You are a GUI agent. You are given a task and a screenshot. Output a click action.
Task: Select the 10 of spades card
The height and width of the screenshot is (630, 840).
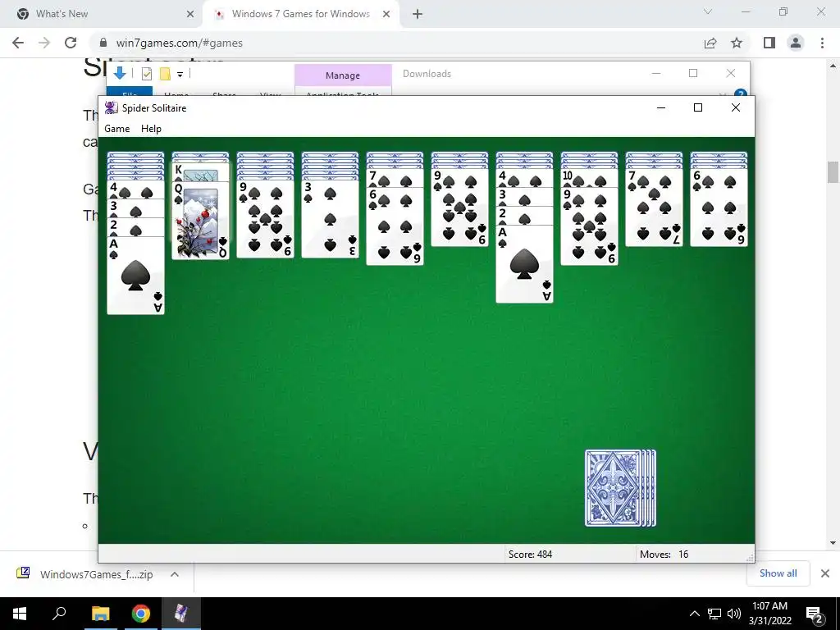(589, 178)
